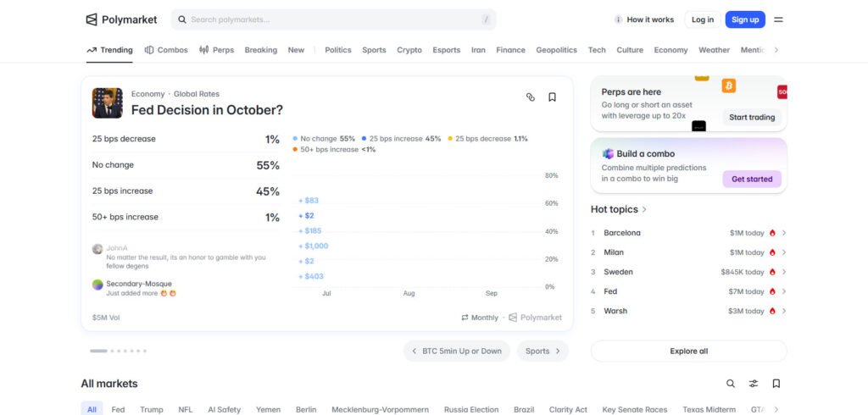
Task: Select the AI Safety filter chip
Action: click(224, 409)
